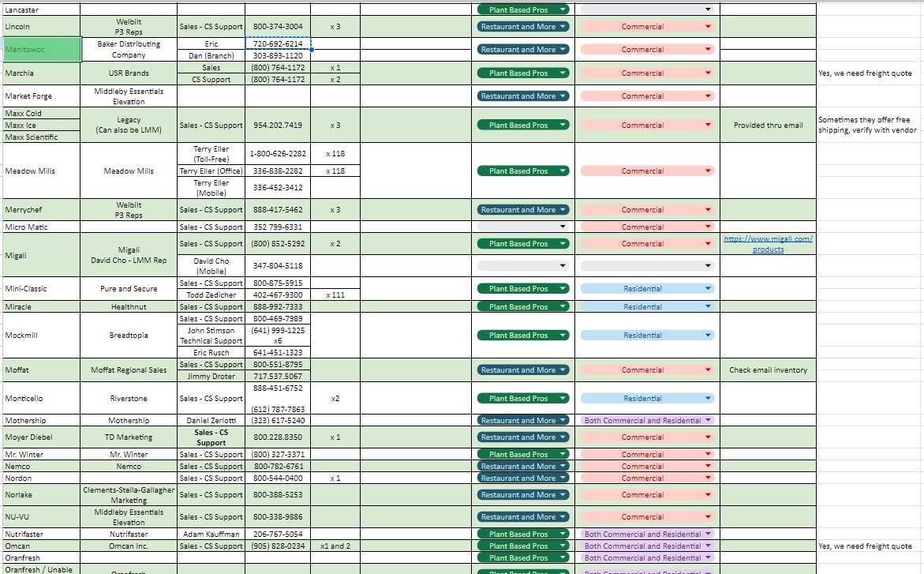
Task: Select the phone cell 954.202.7419
Action: (278, 125)
